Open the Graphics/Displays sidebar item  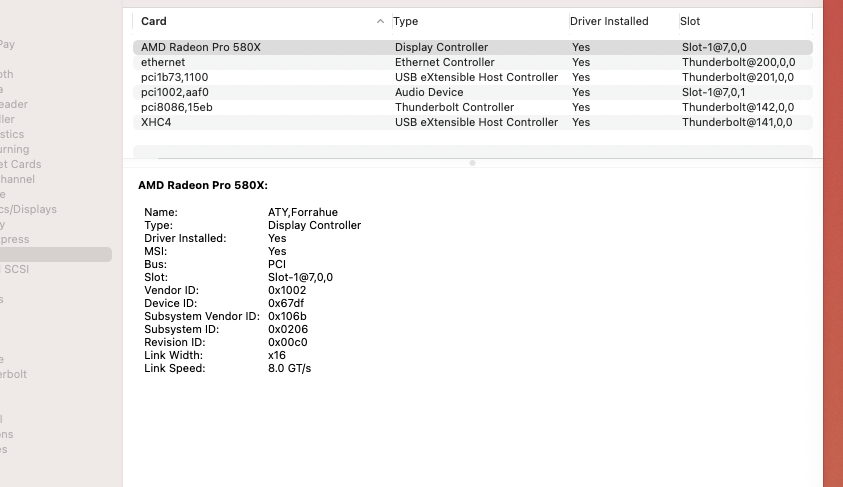click(x=28, y=209)
